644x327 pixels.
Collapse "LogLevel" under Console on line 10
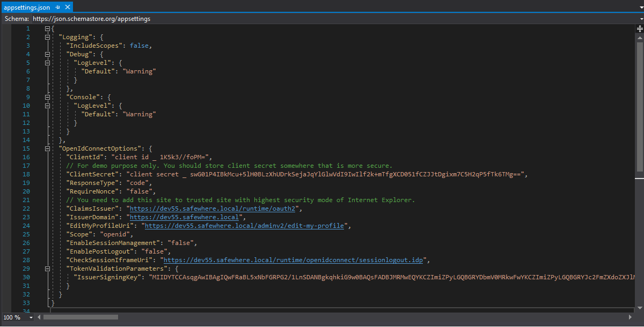click(x=48, y=106)
